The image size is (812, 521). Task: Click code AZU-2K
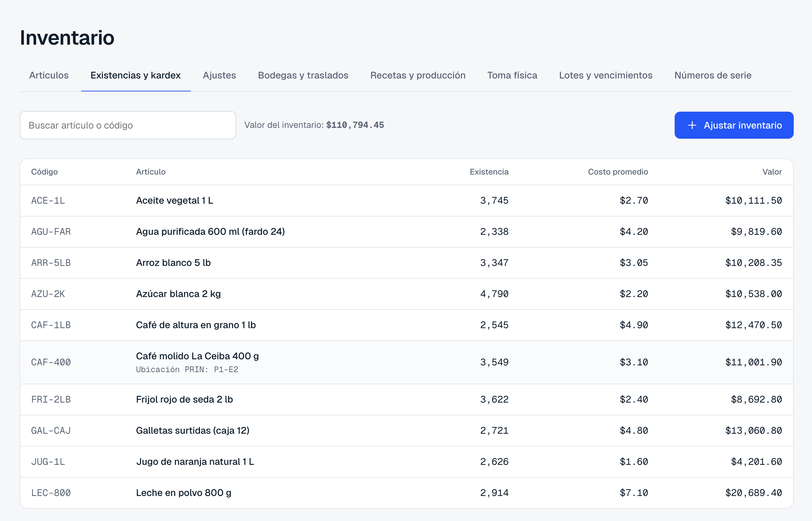tap(48, 294)
